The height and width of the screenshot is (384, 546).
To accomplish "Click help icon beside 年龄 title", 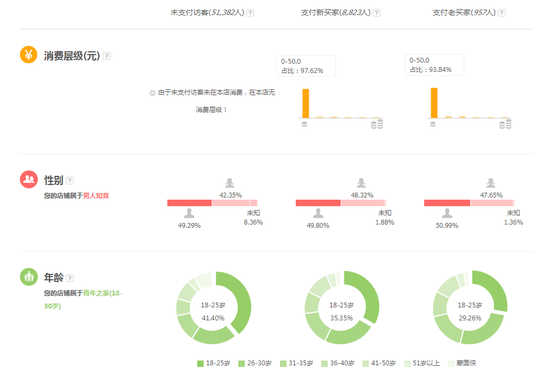I will click(x=70, y=278).
